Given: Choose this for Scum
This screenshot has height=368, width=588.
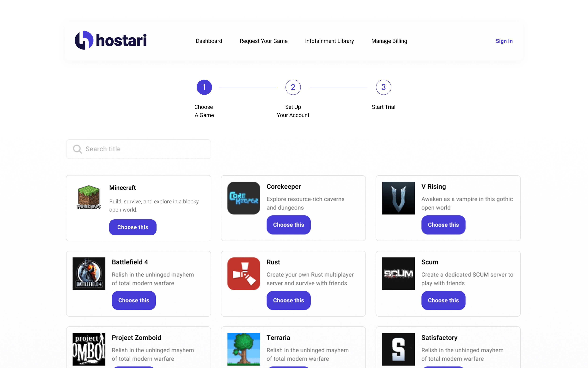Looking at the screenshot, I should click(443, 300).
